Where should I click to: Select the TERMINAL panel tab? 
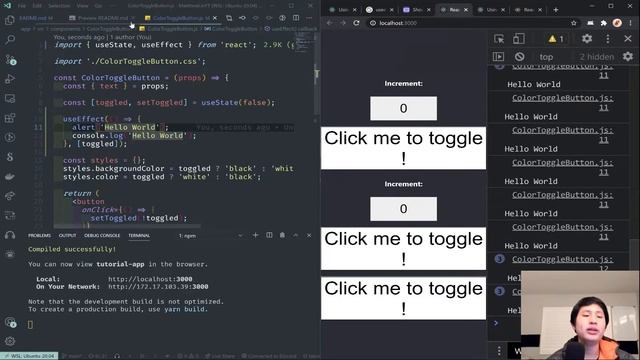pos(139,236)
